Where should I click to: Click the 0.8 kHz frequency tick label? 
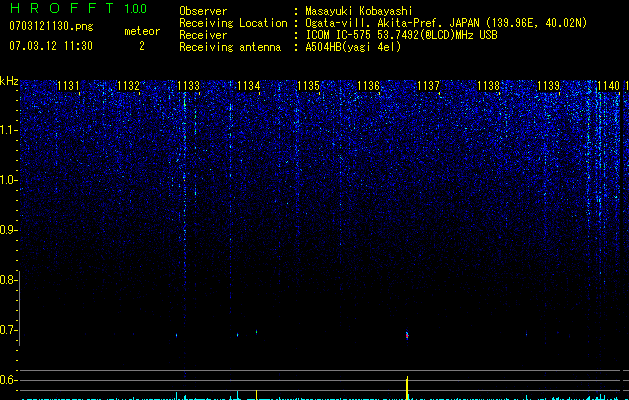(x=9, y=280)
